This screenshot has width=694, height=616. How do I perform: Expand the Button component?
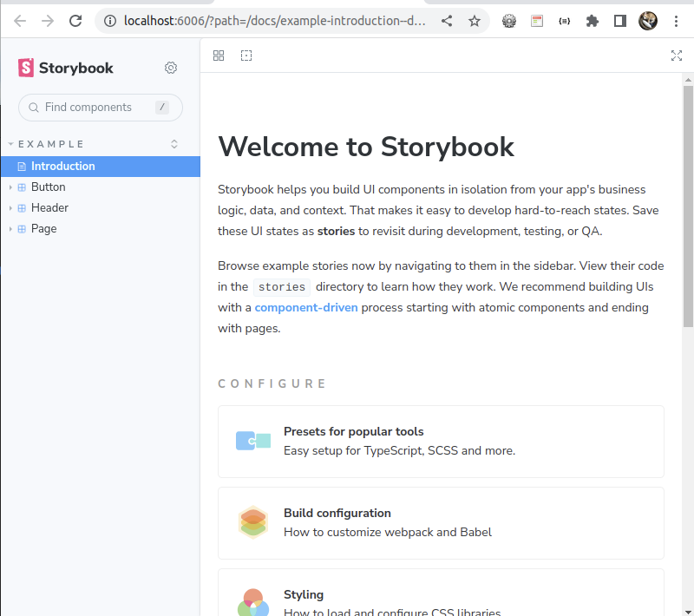(x=10, y=187)
